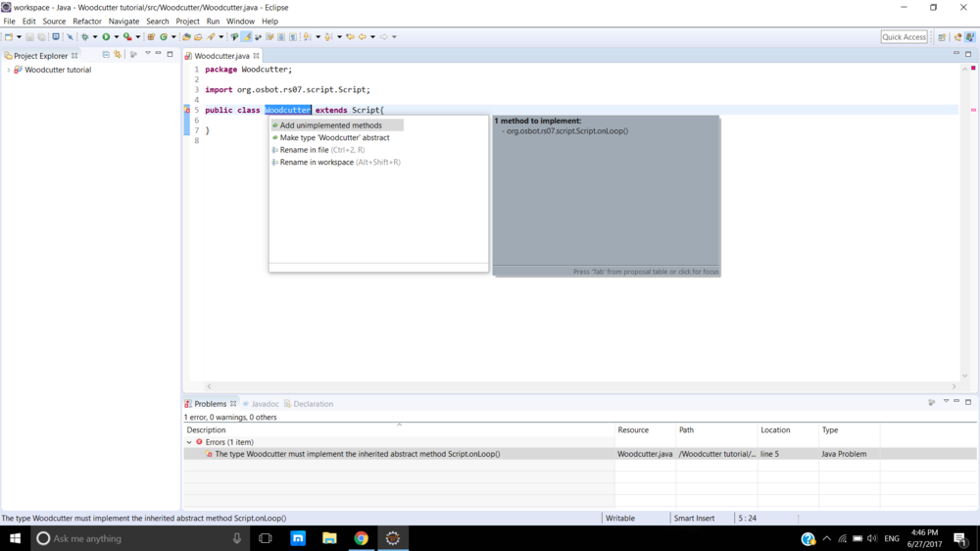
Task: Collapse All in Project Explorer
Action: click(x=106, y=54)
